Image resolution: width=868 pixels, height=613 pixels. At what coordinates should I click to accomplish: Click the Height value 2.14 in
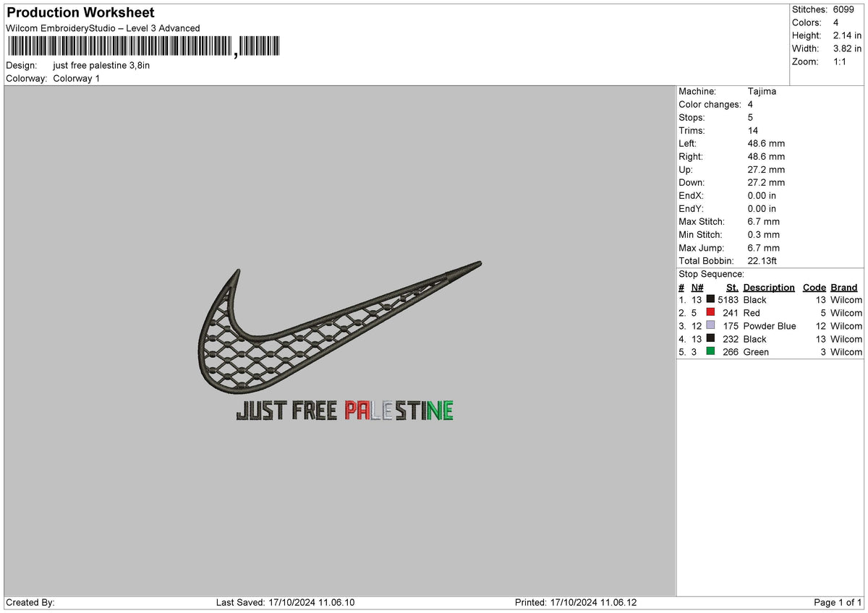pyautogui.click(x=848, y=35)
